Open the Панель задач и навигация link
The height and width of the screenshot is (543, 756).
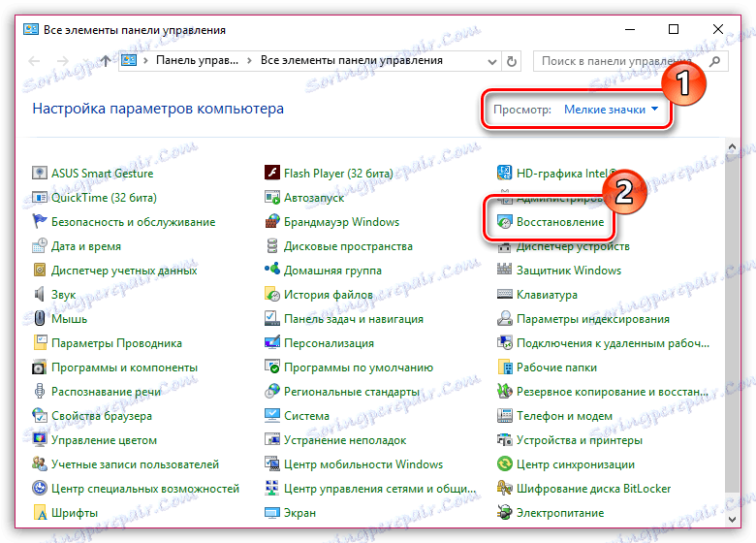click(x=354, y=319)
